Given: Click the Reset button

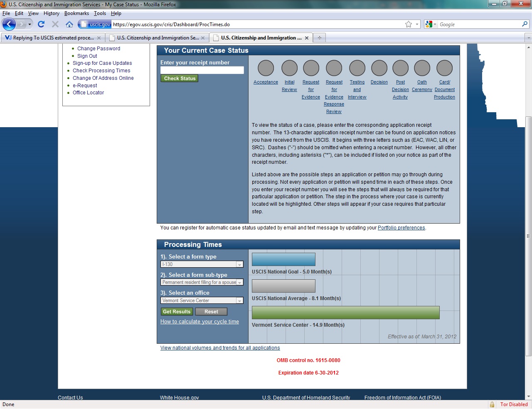Looking at the screenshot, I should click(211, 312).
